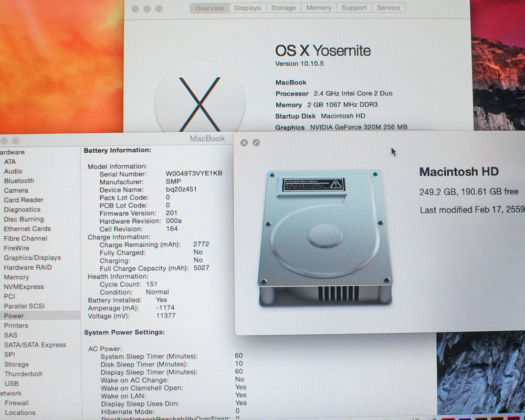
Task: Select Printers in the sidebar
Action: [x=16, y=325]
